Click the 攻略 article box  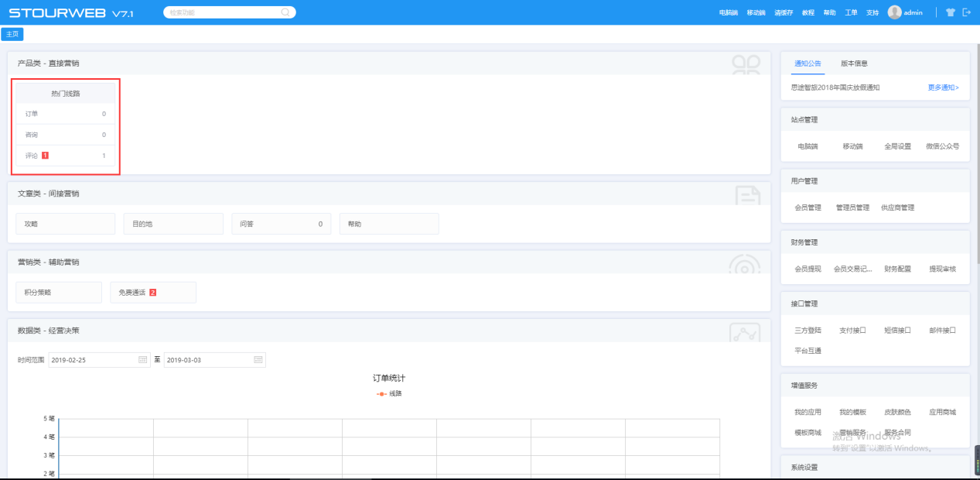(x=65, y=224)
